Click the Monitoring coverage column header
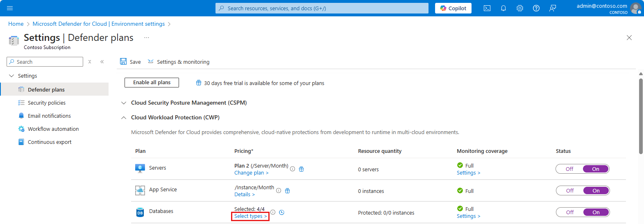Screen dimensions: 644x224 482,151
